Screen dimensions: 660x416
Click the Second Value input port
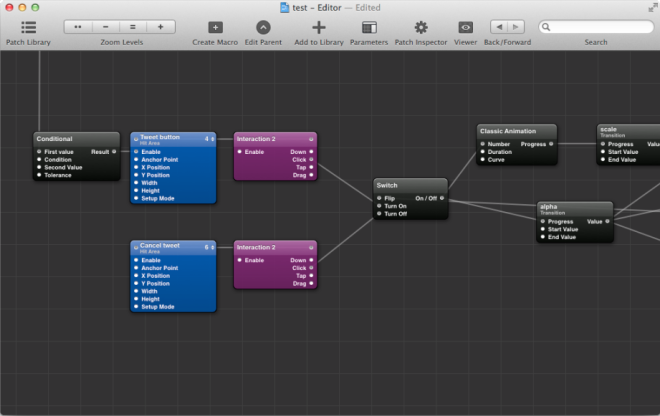coord(39,167)
